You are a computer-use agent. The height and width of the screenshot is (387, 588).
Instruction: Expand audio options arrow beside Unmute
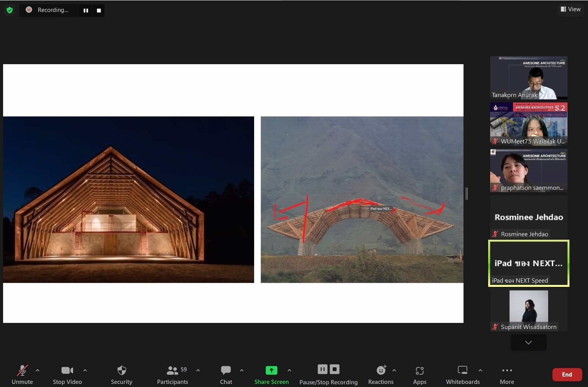[38, 370]
